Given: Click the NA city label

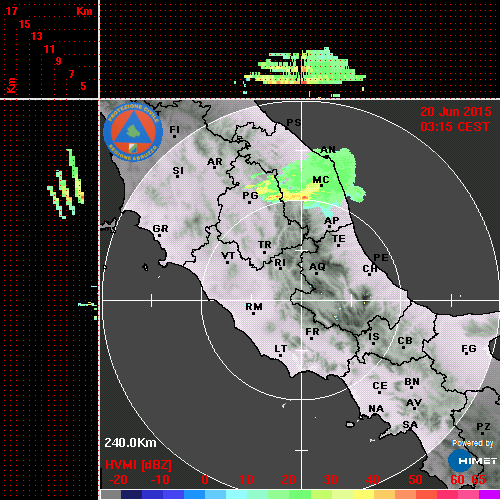Looking at the screenshot, I should (x=376, y=409).
